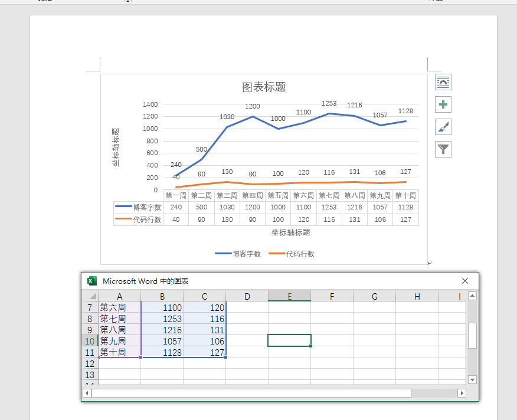This screenshot has height=420, width=517.
Task: Select column E header
Action: pos(290,296)
